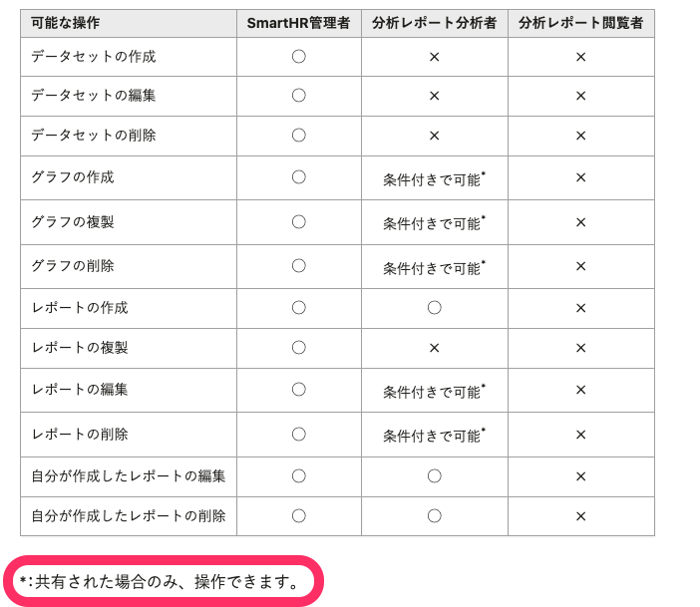
Task: Click 分析レポート閲覧者 cross for グラフの削除
Action: click(x=580, y=266)
